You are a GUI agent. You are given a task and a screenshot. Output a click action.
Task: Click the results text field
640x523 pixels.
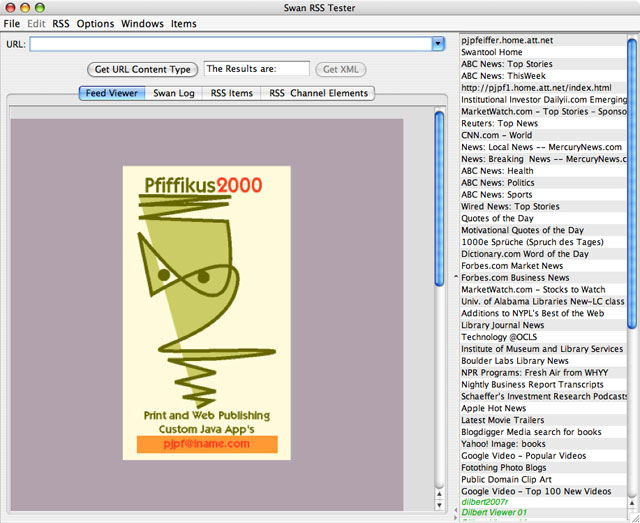[256, 70]
